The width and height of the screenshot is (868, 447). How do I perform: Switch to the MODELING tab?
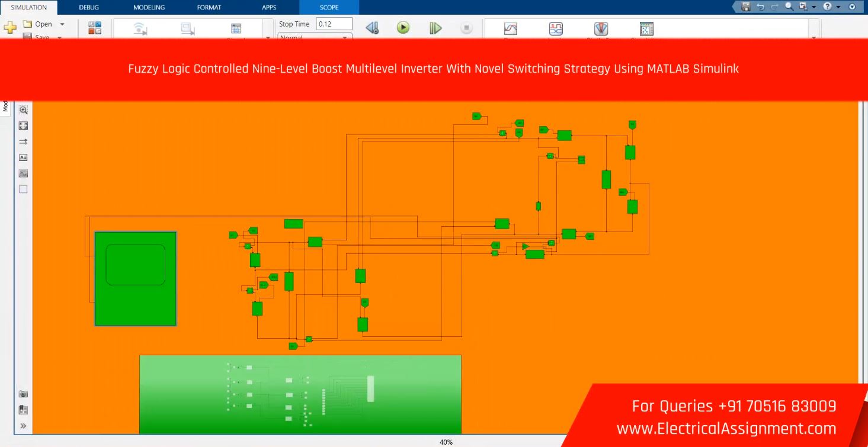click(149, 8)
